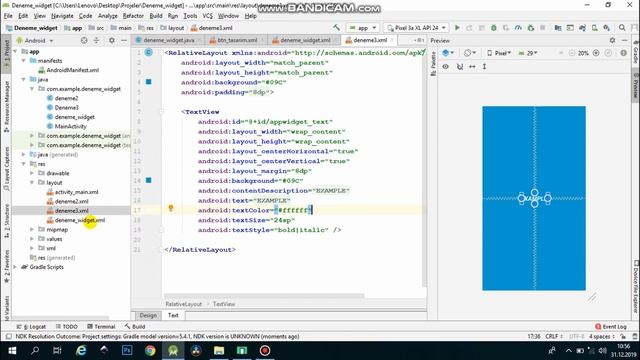This screenshot has width=640, height=360.
Task: Open the TODO tool window button
Action: [67, 327]
